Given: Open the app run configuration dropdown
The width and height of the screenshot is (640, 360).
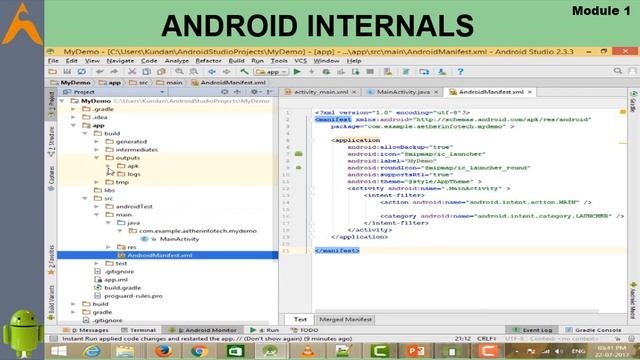Looking at the screenshot, I should (271, 72).
